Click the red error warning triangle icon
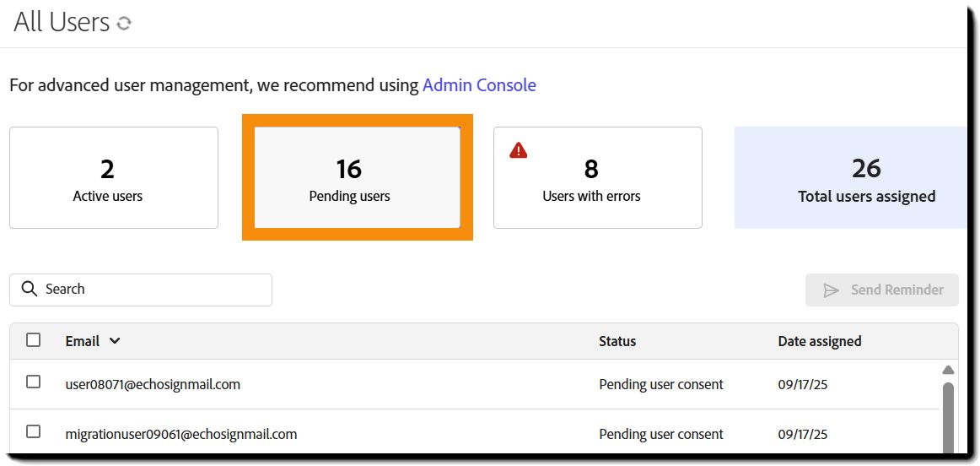 pyautogui.click(x=519, y=150)
